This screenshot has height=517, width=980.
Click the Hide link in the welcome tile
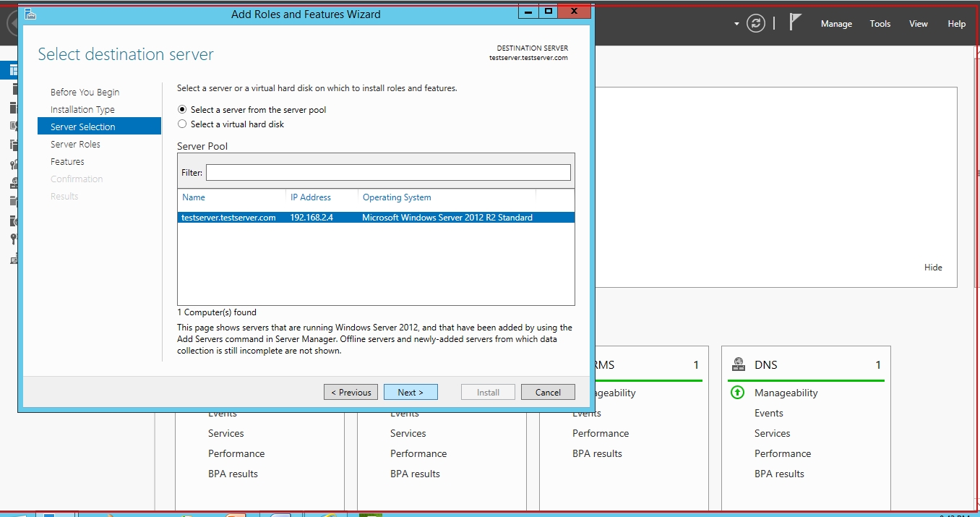coord(932,268)
